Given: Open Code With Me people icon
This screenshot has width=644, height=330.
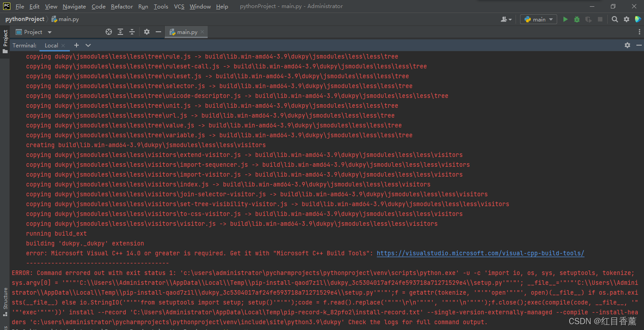Looking at the screenshot, I should click(506, 19).
